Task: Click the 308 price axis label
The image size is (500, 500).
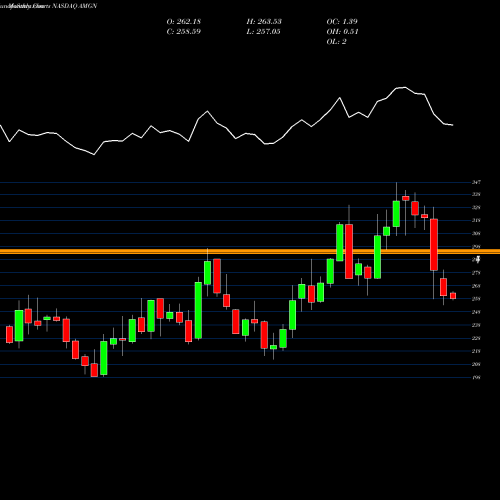Action: pyautogui.click(x=476, y=234)
